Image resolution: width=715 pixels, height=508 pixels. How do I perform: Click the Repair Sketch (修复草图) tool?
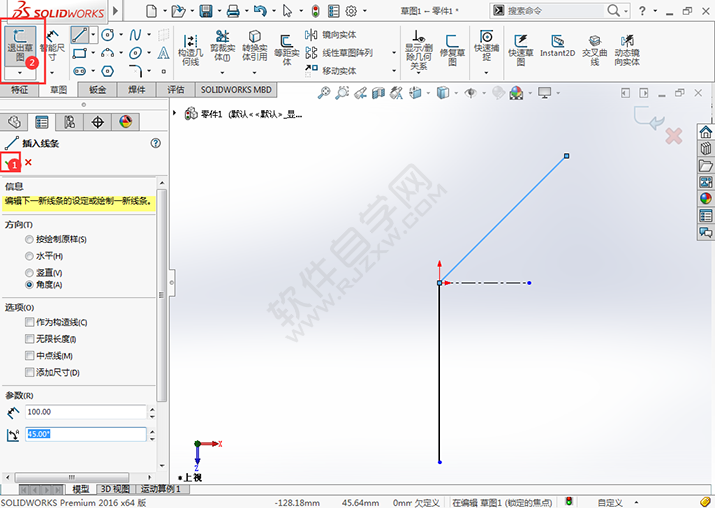pos(452,50)
